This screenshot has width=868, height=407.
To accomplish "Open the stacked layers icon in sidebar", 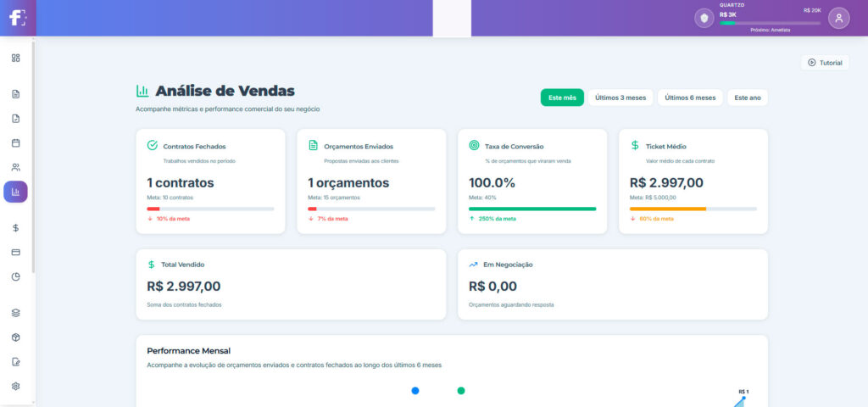I will (x=15, y=312).
